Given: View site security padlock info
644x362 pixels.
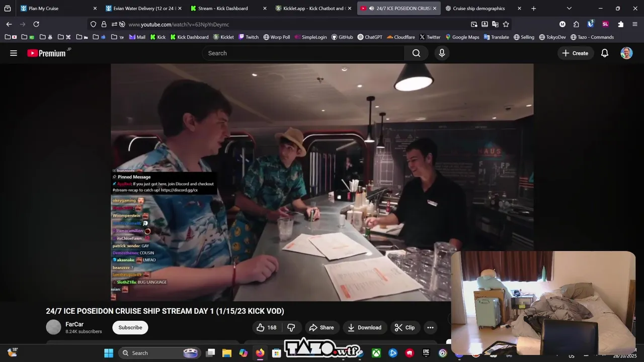Looking at the screenshot, I should click(x=104, y=24).
